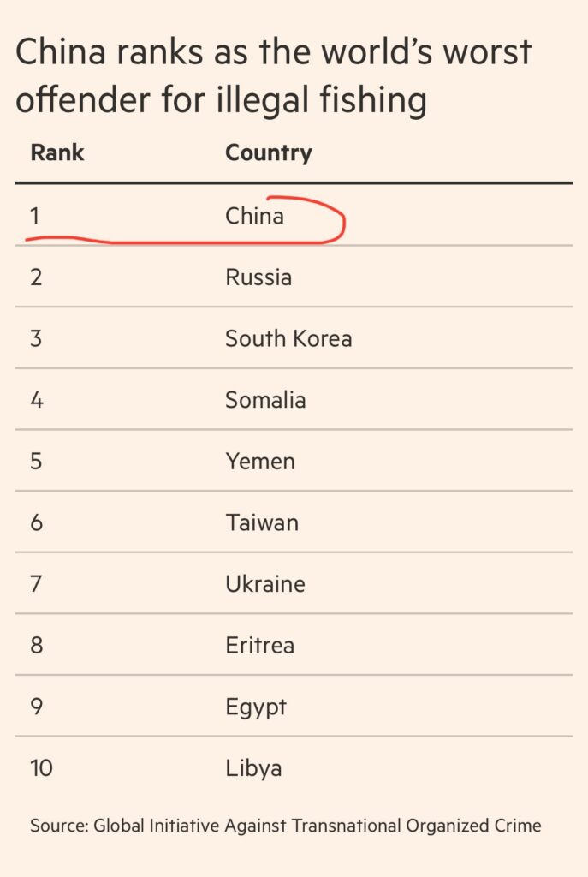Click Taiwan in the country column
Image resolution: width=588 pixels, height=877 pixels.
(262, 522)
